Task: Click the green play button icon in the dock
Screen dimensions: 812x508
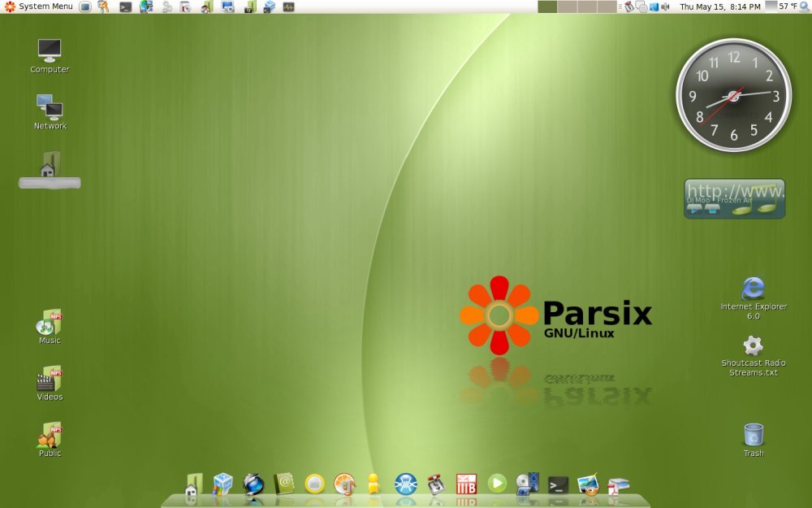Action: 497,483
